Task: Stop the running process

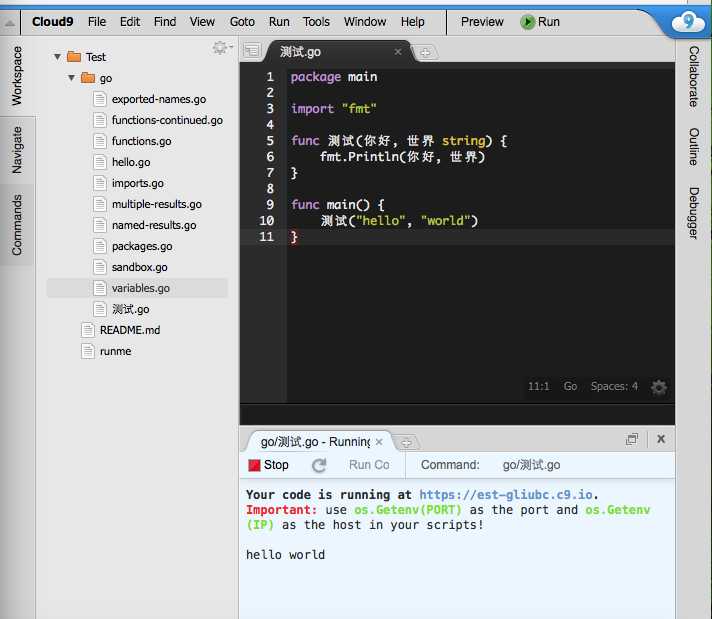Action: tap(268, 465)
